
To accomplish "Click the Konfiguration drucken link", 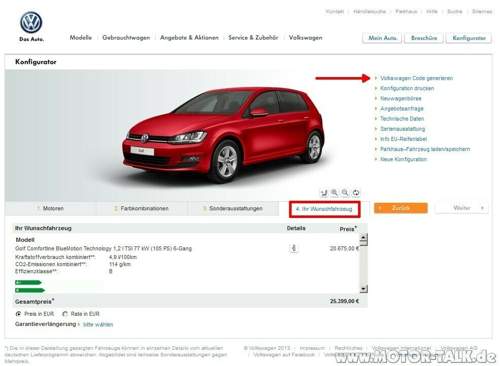I will (x=407, y=88).
